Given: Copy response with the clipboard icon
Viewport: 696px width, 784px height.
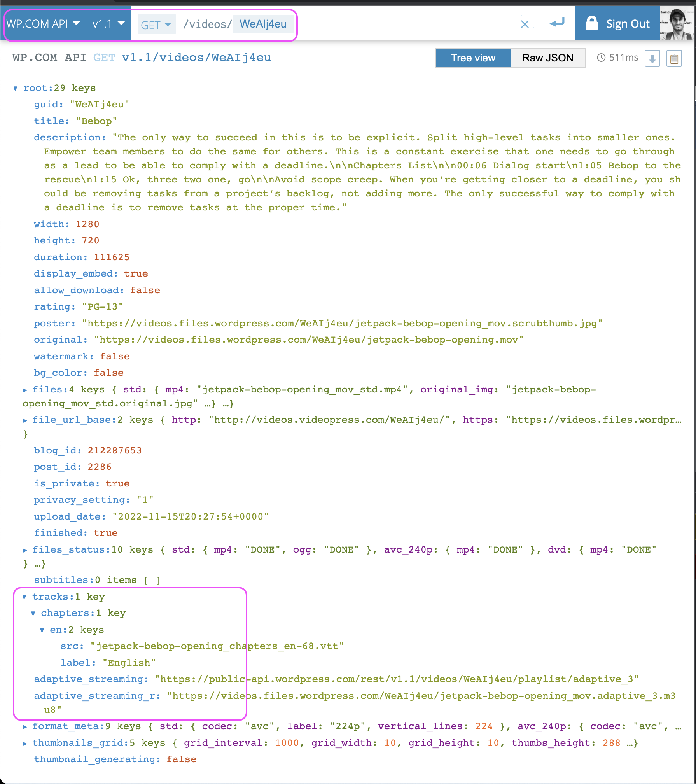Looking at the screenshot, I should point(674,59).
